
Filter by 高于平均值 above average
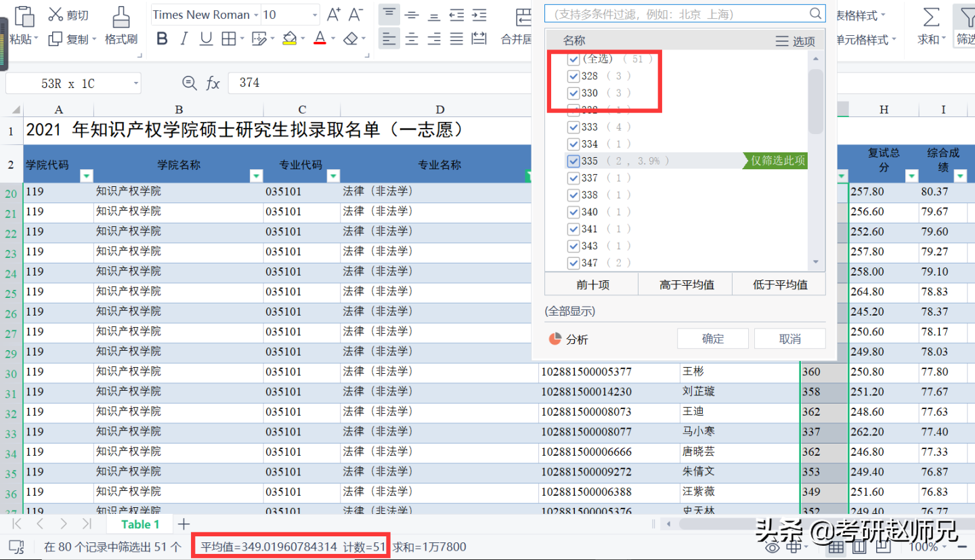[x=686, y=284]
